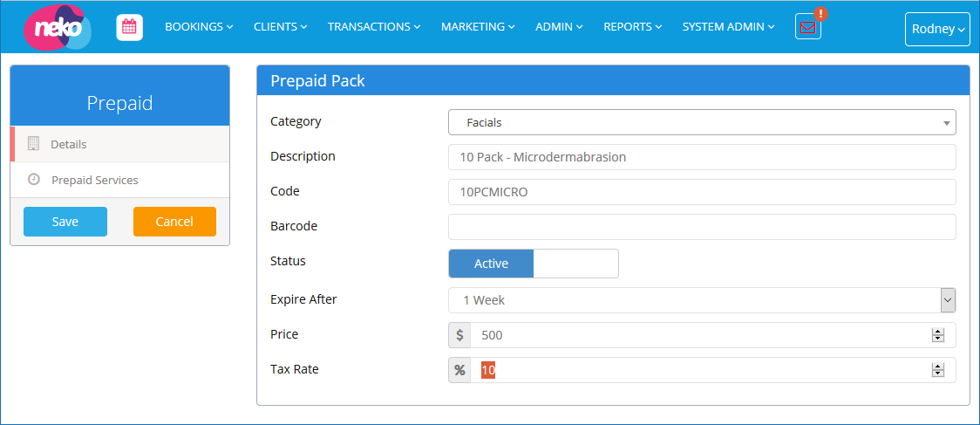Viewport: 980px width, 425px height.
Task: Click the Tax Rate spinner arrows
Action: [938, 370]
